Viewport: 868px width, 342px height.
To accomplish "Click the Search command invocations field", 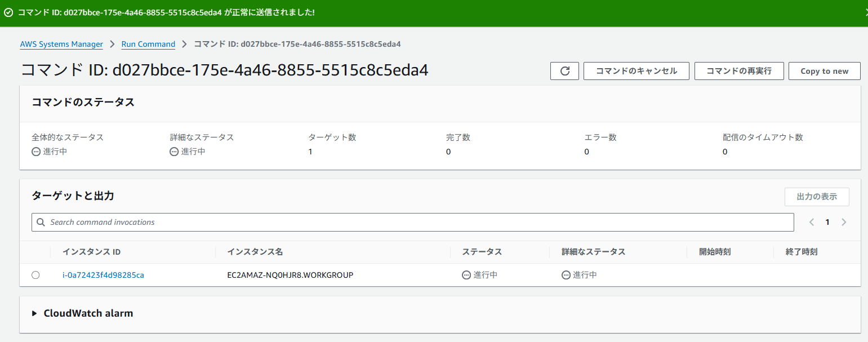I will click(225, 222).
